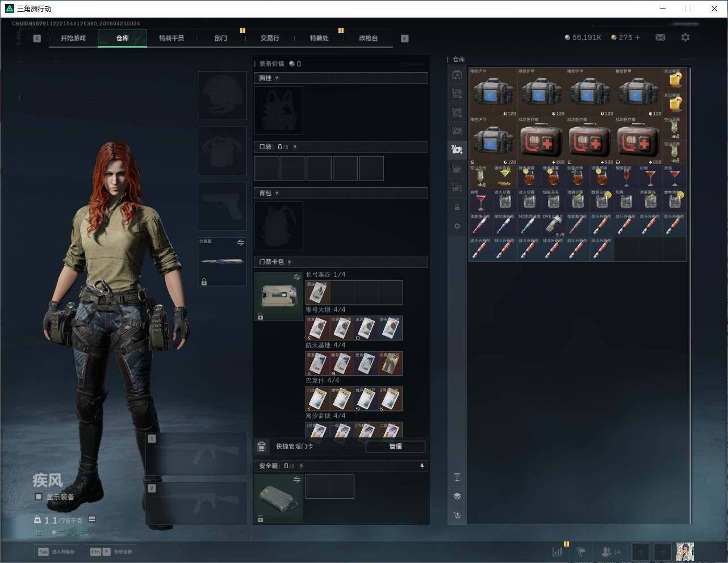Click the Tab 进入特勤处 shortcut hint
This screenshot has height=563, width=728.
56,552
